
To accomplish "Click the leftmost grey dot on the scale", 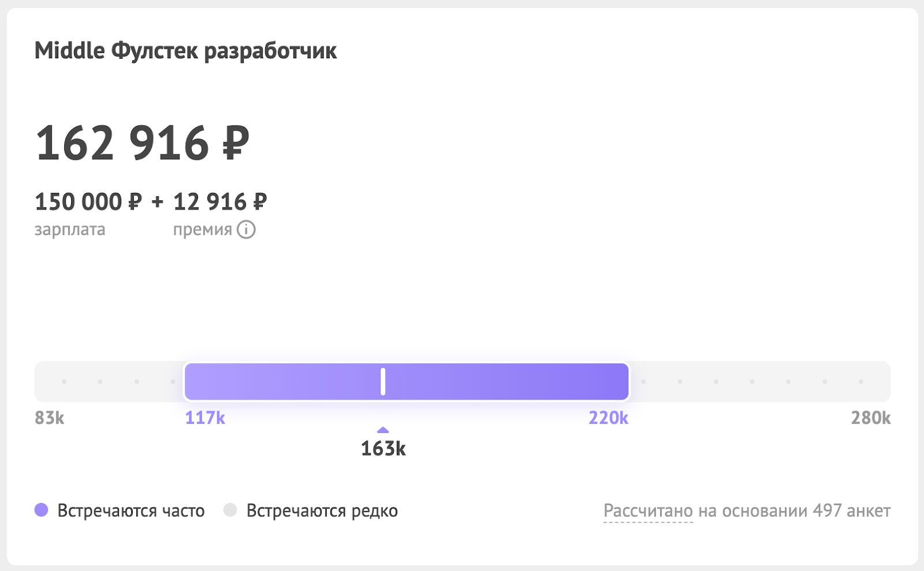I will (x=64, y=382).
